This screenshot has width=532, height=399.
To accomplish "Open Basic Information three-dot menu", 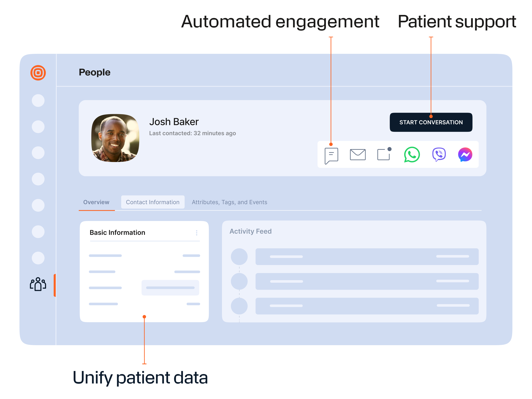I will (x=197, y=233).
